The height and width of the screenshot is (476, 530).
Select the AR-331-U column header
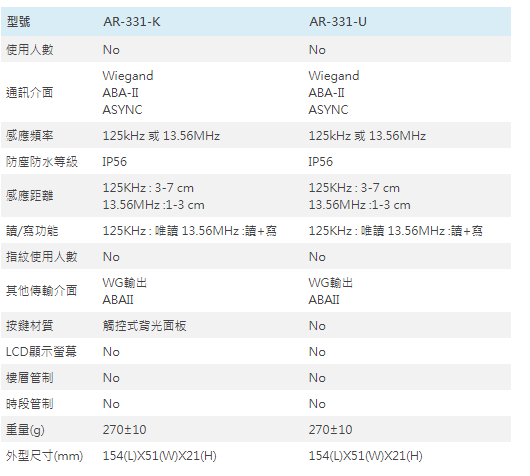(338, 22)
